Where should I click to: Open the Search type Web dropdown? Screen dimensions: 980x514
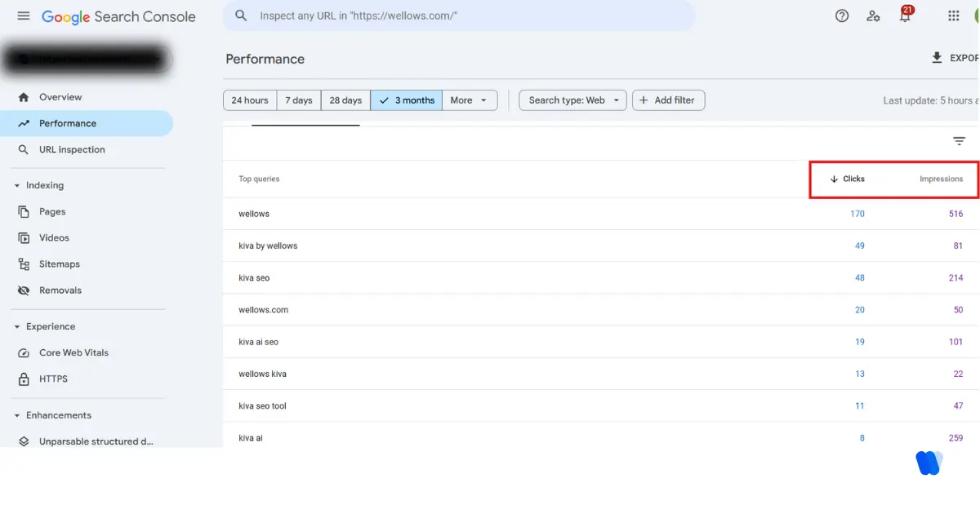pyautogui.click(x=572, y=100)
